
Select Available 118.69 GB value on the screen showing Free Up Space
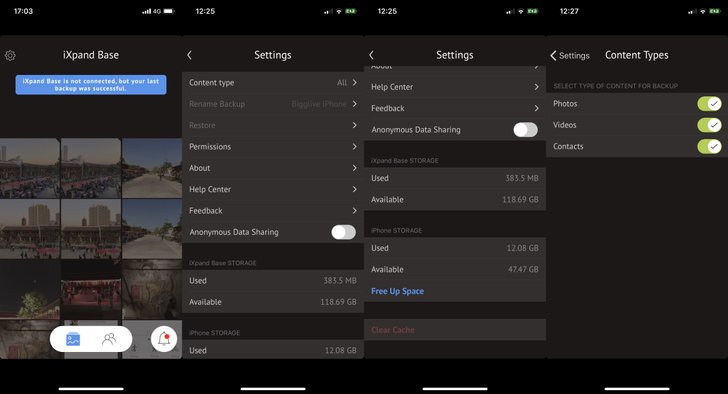520,200
